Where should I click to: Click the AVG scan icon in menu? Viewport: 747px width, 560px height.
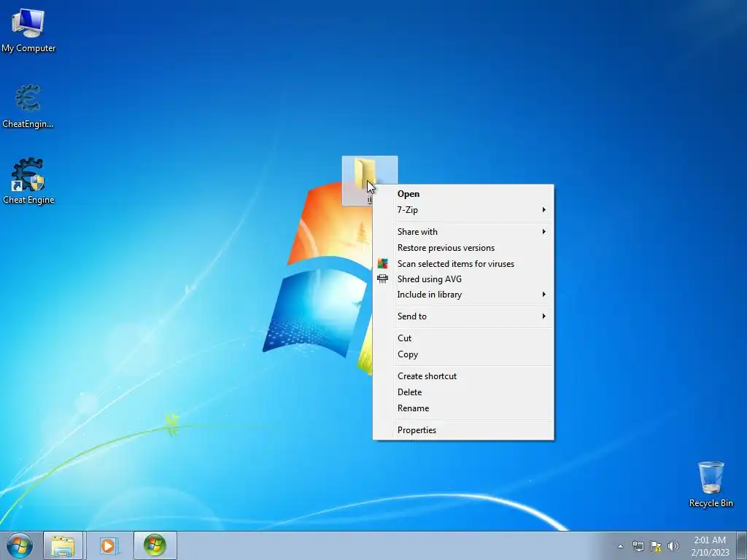click(382, 263)
